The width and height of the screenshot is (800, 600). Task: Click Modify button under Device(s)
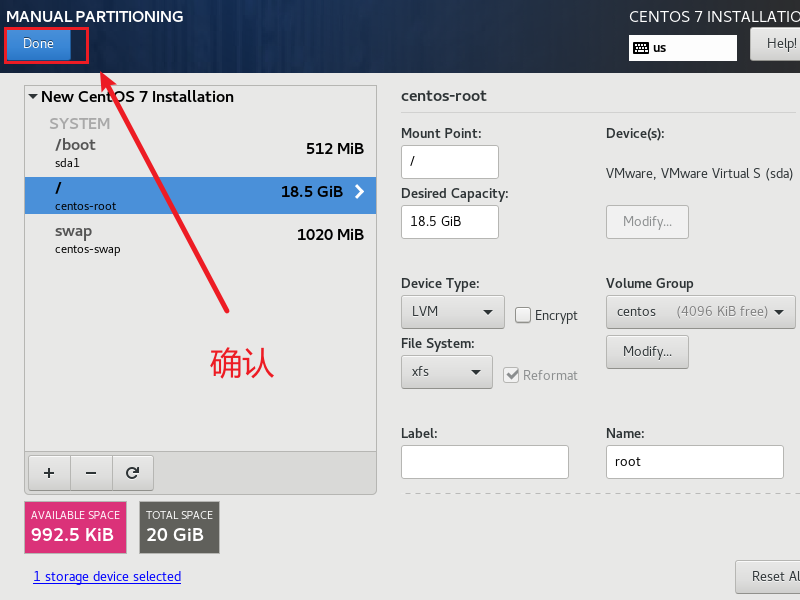tap(647, 222)
